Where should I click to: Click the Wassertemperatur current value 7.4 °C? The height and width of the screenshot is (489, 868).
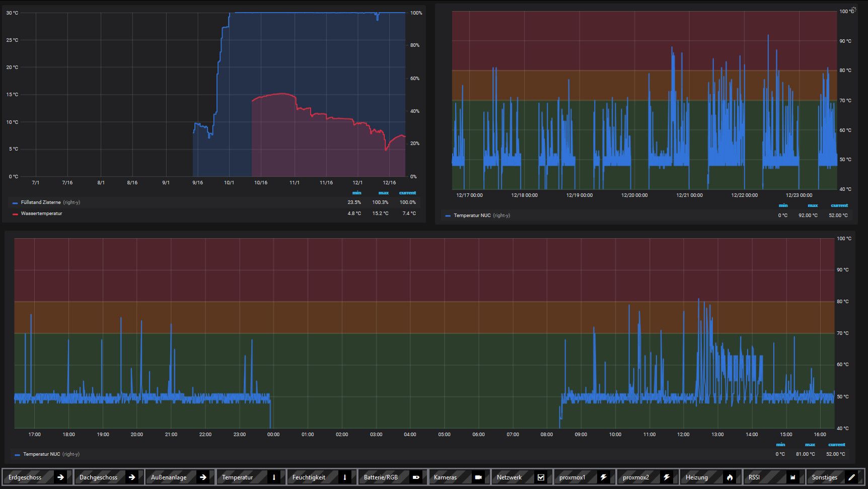409,214
